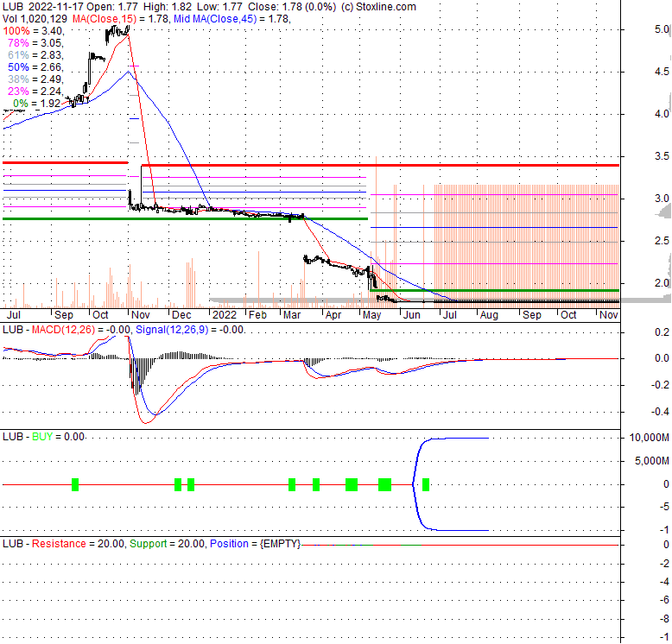The height and width of the screenshot is (644, 672).
Task: Click the '-0.4' MACD axis label
Action: coord(660,412)
